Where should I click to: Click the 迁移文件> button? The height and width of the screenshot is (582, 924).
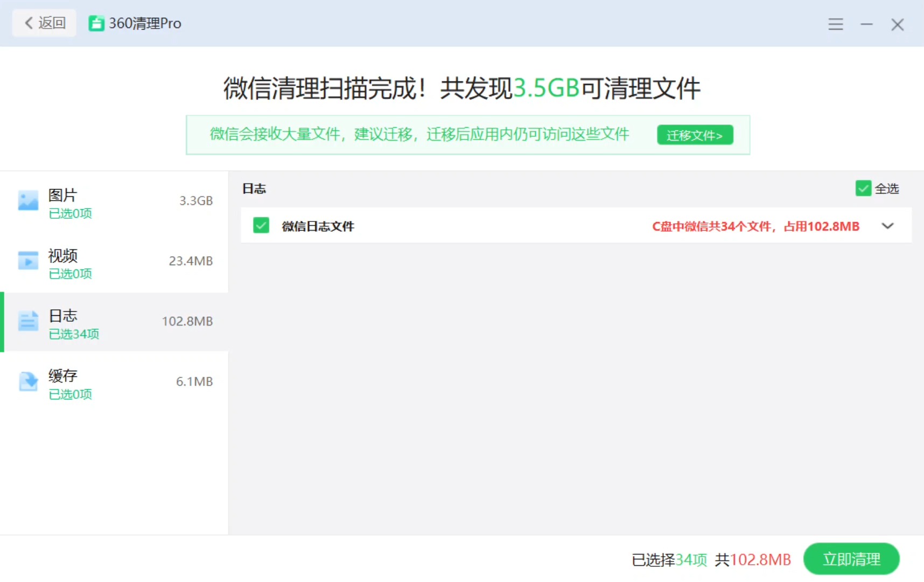click(695, 135)
